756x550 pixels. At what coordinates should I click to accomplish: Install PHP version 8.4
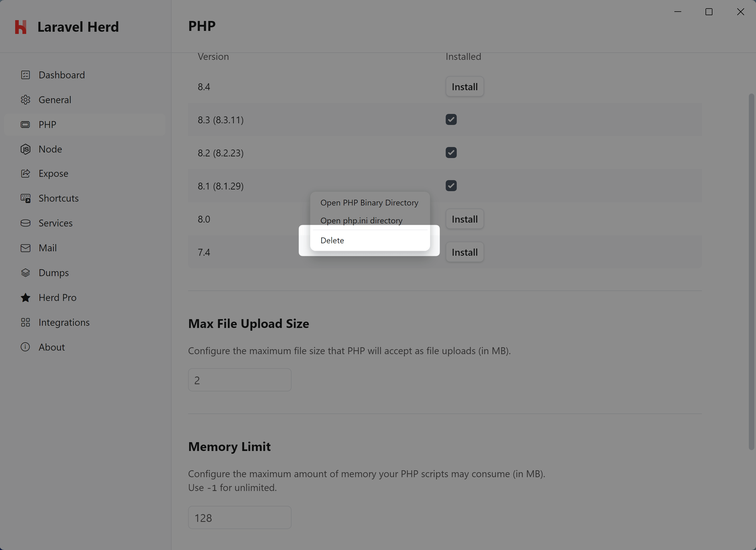click(464, 86)
